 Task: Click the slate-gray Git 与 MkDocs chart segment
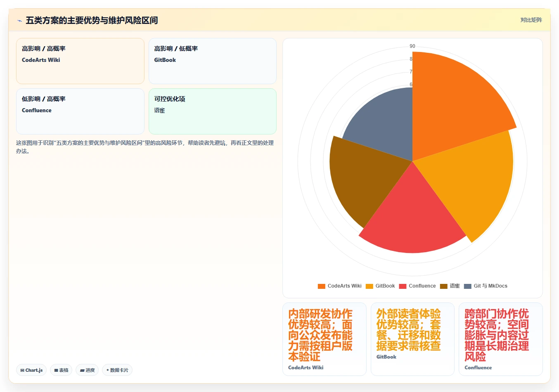click(388, 124)
